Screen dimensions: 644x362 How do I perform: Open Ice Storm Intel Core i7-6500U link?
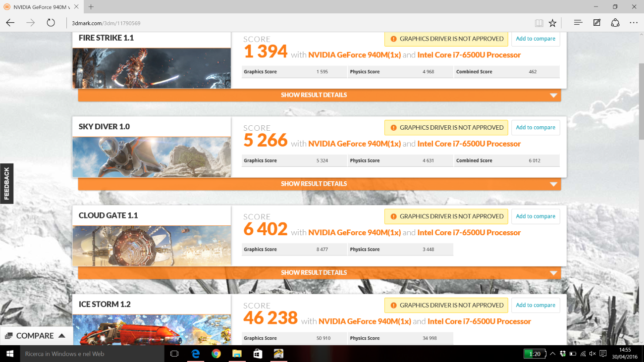[x=480, y=321]
